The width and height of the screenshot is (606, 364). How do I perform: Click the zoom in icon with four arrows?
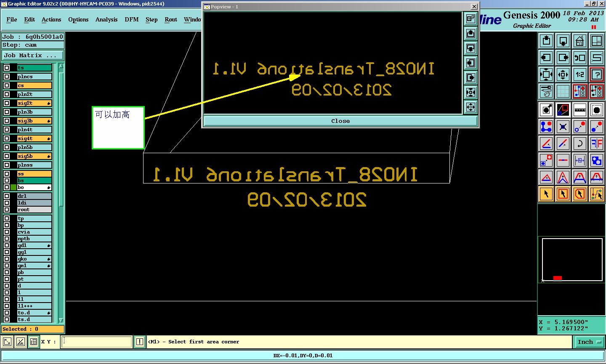(x=546, y=74)
